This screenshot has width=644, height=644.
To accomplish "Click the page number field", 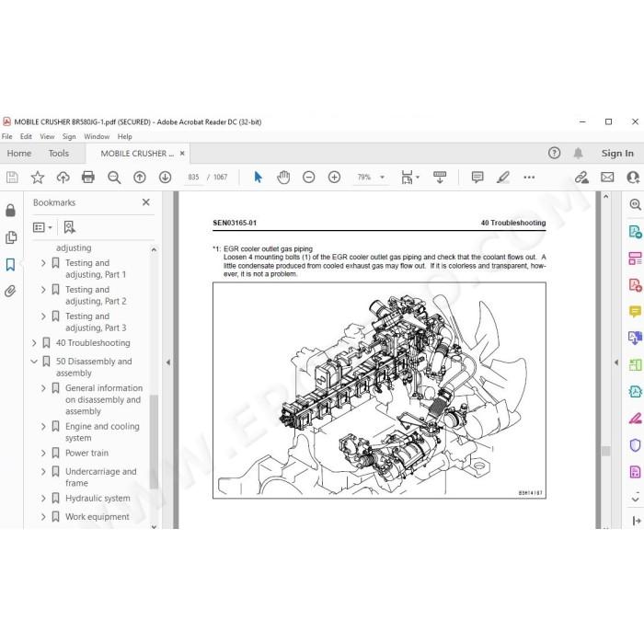I will pyautogui.click(x=193, y=177).
